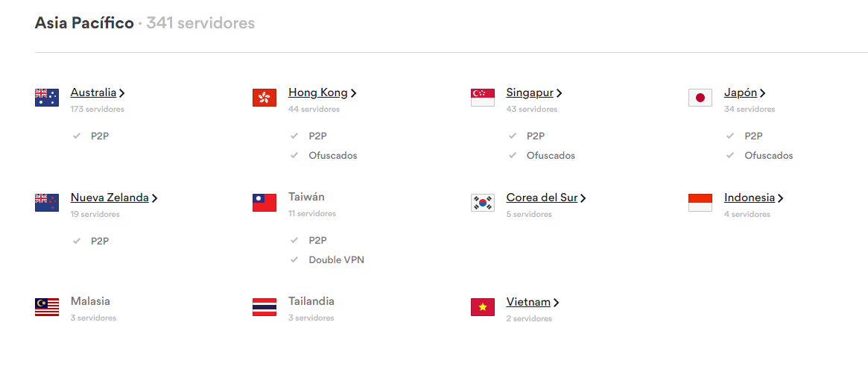Click the Japan flag icon

tap(700, 98)
